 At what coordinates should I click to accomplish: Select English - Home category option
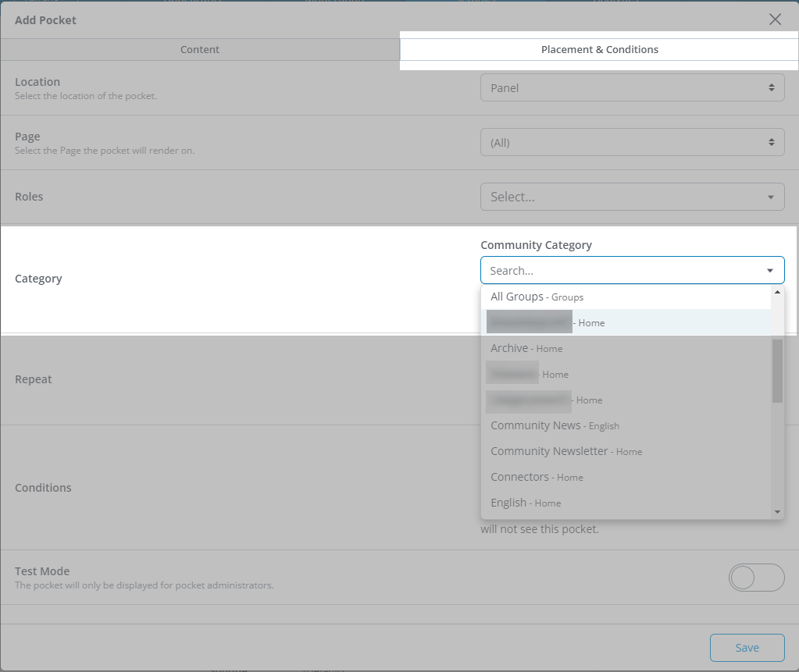point(526,503)
